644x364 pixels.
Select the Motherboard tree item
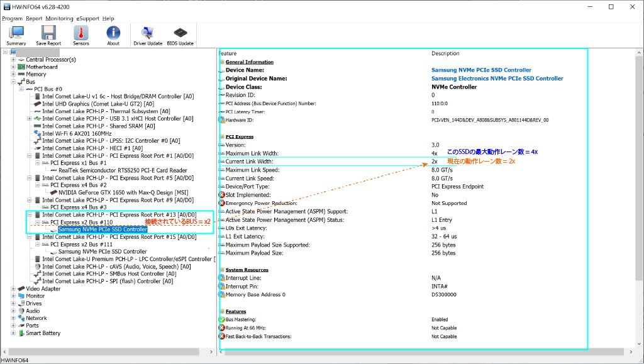click(x=42, y=67)
